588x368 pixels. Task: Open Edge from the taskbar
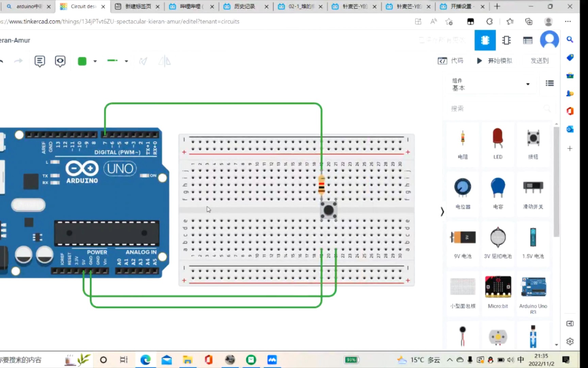[145, 360]
